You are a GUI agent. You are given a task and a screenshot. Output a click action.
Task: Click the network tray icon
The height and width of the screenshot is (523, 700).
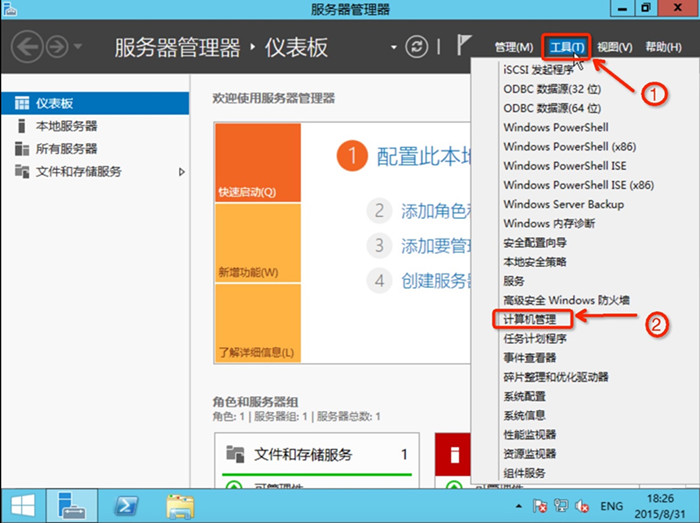click(x=561, y=506)
